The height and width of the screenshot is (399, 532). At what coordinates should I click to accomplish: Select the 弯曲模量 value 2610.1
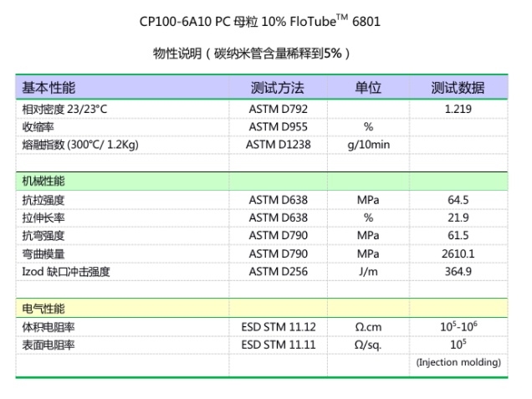coord(458,253)
